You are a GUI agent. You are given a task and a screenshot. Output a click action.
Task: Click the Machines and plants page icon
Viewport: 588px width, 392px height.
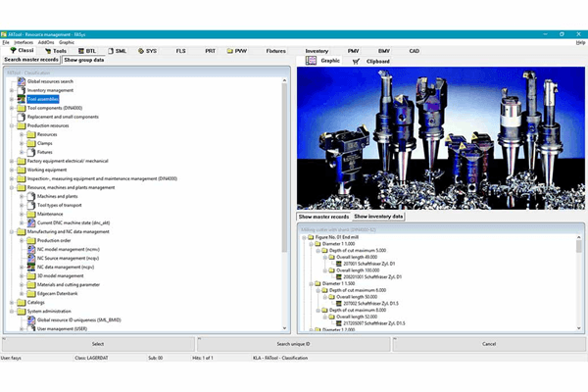tap(31, 196)
